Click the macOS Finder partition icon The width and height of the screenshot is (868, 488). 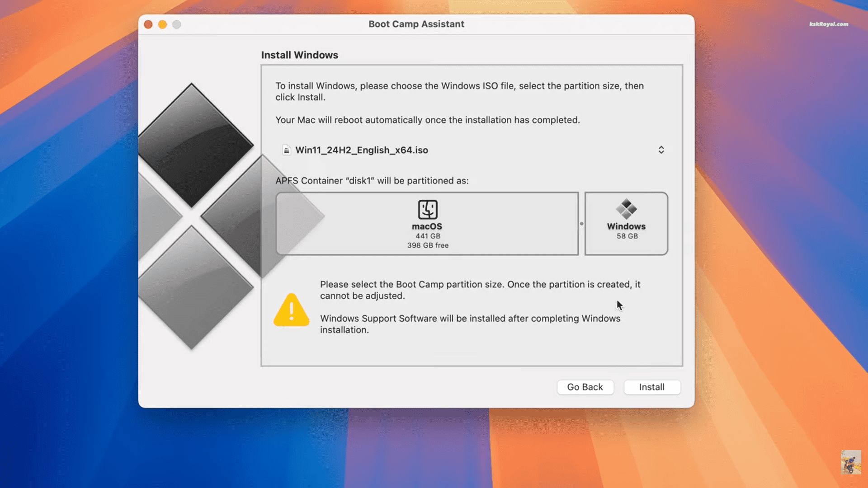pyautogui.click(x=428, y=210)
